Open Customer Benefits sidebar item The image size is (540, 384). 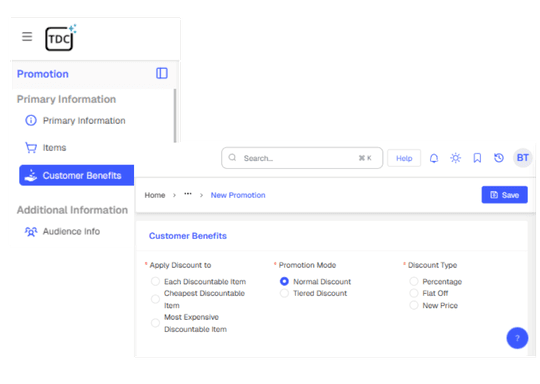[x=76, y=175]
